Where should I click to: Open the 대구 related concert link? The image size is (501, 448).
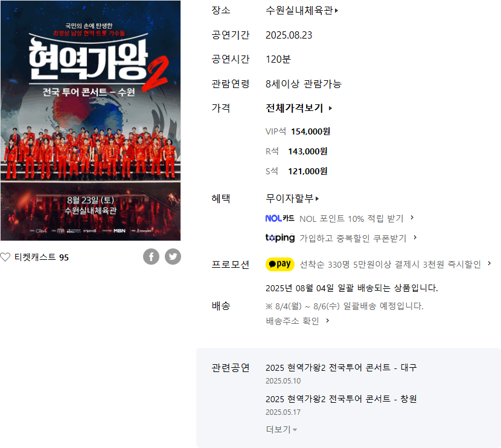tap(341, 368)
